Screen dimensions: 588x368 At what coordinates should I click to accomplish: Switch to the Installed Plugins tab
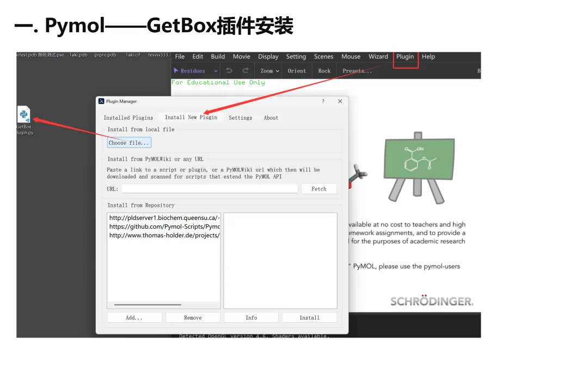point(128,118)
